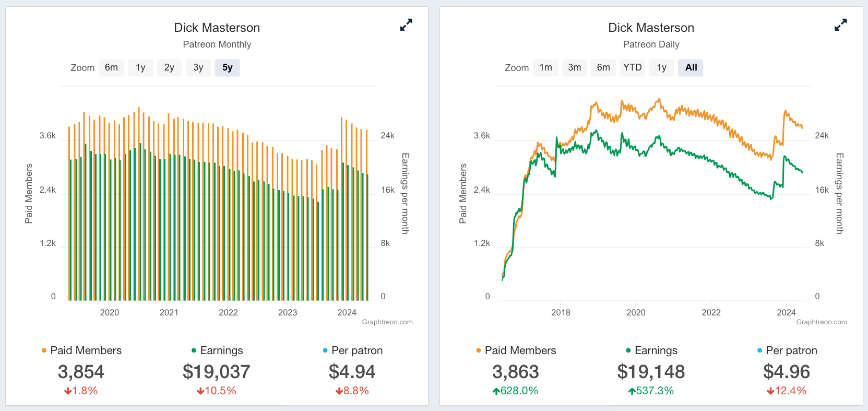Image resolution: width=868 pixels, height=411 pixels.
Task: Click the 10.5% decrease indicator
Action: pyautogui.click(x=217, y=391)
